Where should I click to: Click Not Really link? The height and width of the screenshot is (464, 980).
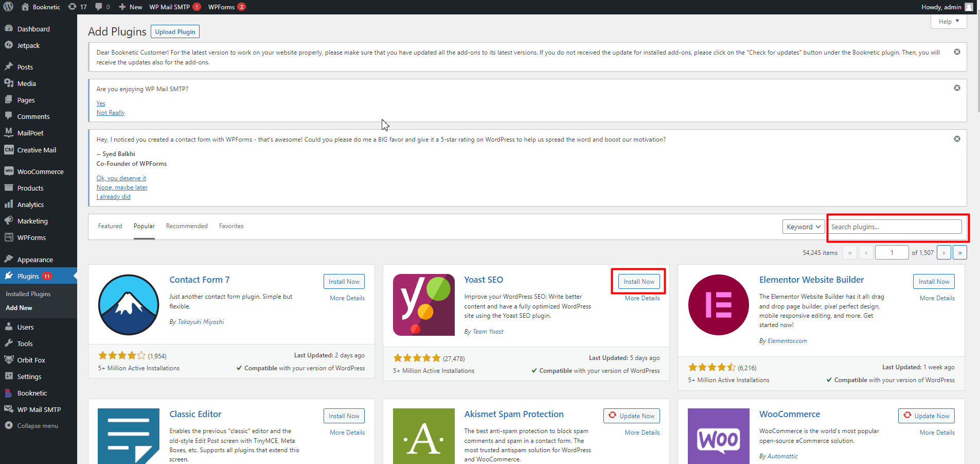[x=111, y=113]
